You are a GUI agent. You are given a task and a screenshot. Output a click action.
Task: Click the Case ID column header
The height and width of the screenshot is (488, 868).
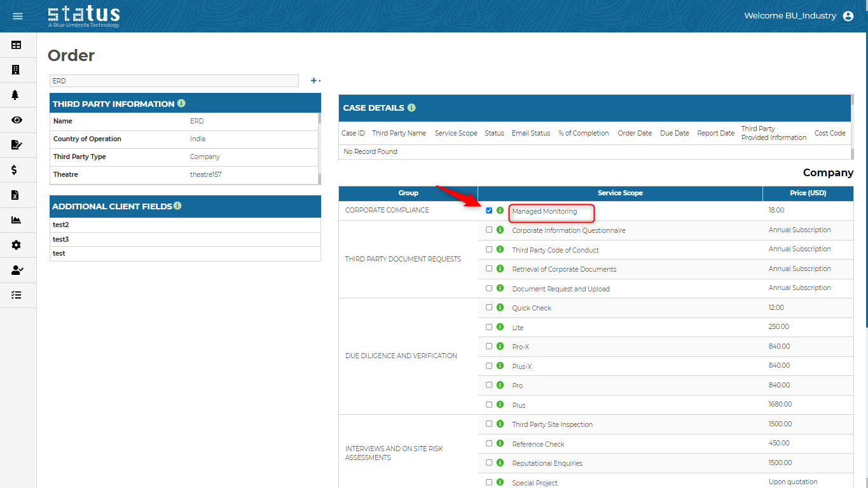pyautogui.click(x=353, y=133)
